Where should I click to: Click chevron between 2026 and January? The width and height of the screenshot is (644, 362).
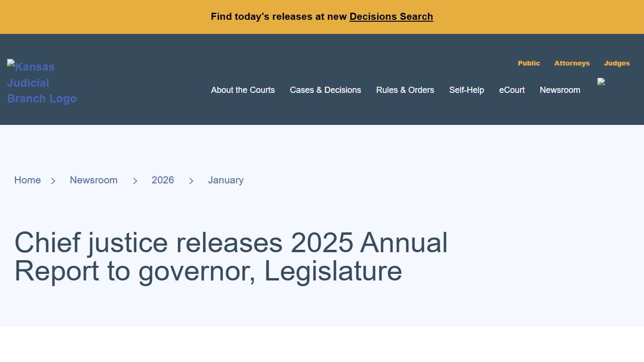click(191, 181)
